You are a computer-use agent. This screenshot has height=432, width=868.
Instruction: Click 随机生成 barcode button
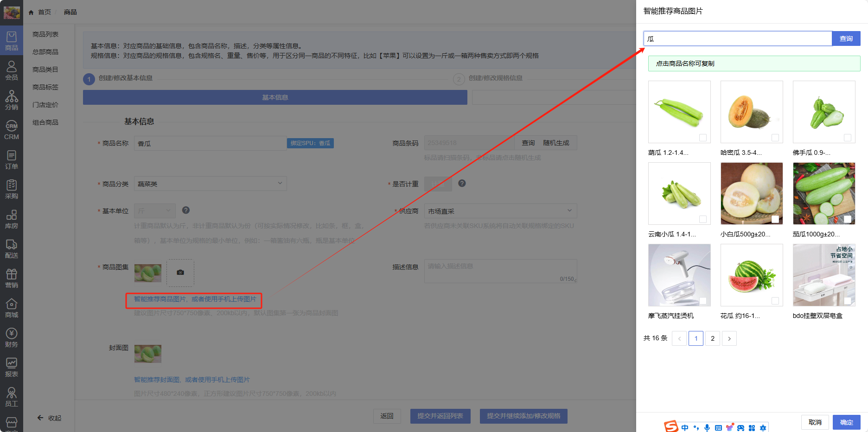coord(556,143)
